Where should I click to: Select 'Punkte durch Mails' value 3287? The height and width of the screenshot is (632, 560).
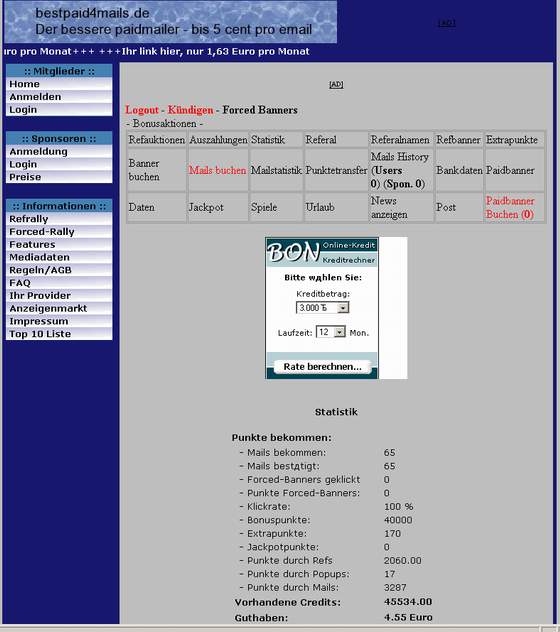395,588
